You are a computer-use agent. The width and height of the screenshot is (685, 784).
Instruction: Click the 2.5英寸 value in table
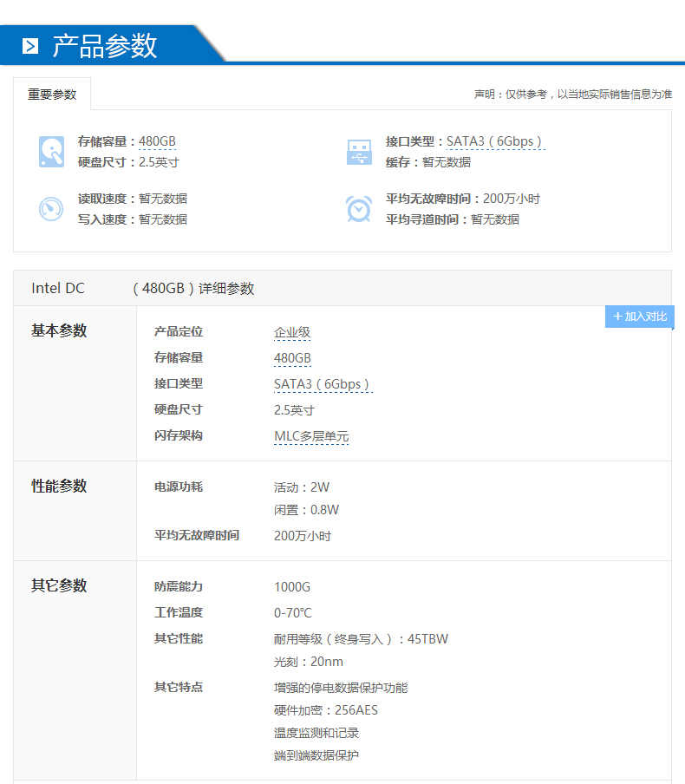click(x=294, y=410)
